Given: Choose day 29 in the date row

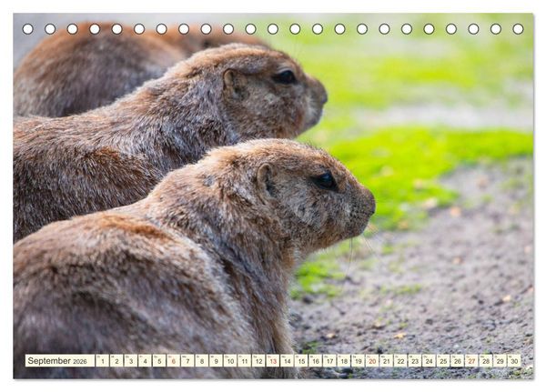Looking at the screenshot, I should click(x=500, y=361).
